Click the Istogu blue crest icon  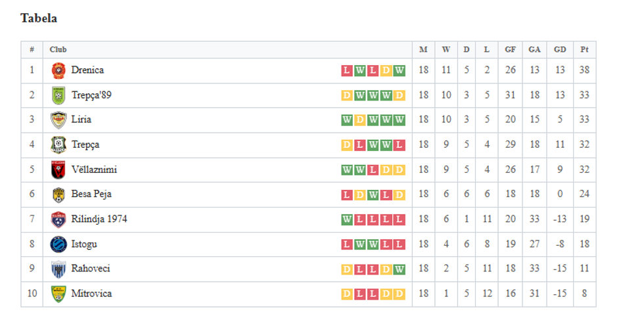coord(58,244)
